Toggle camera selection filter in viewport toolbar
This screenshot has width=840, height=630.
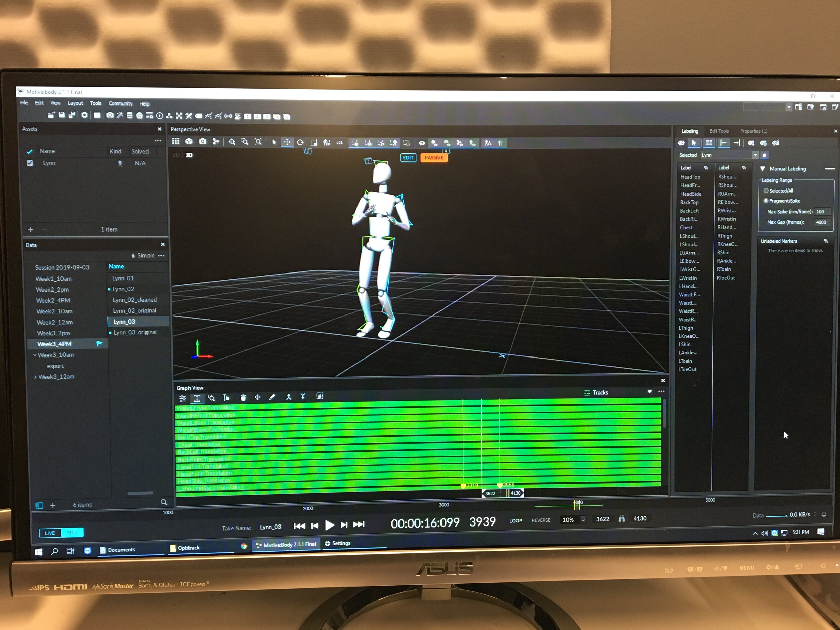(x=368, y=143)
